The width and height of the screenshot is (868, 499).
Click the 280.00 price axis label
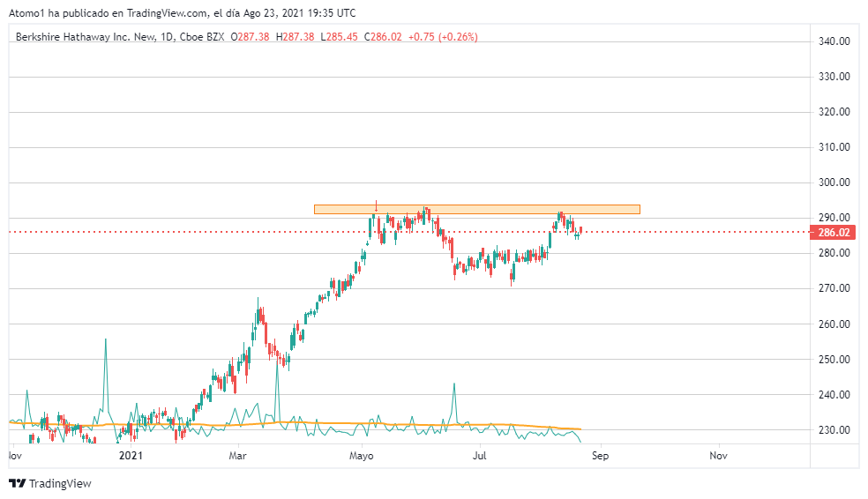coord(834,253)
